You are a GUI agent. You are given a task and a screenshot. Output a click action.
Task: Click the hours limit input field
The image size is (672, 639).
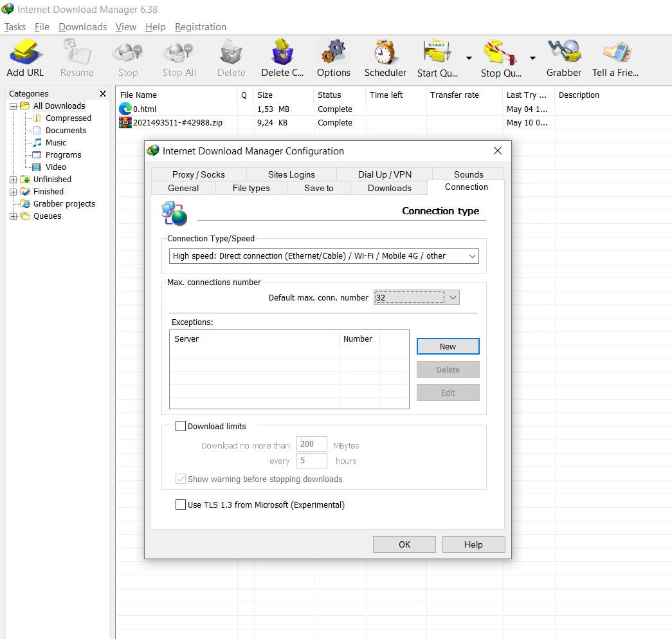coord(312,461)
